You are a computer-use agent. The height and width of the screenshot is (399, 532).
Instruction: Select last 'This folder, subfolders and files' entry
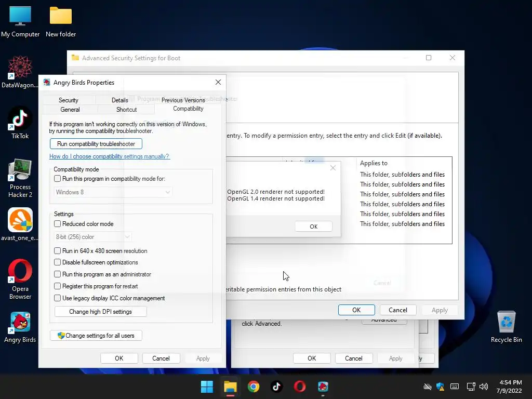pos(403,224)
